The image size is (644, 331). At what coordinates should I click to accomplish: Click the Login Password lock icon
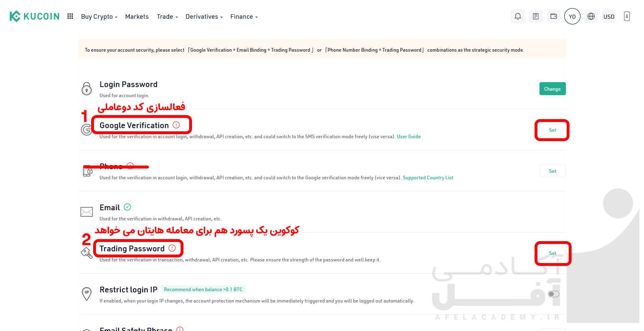[87, 89]
